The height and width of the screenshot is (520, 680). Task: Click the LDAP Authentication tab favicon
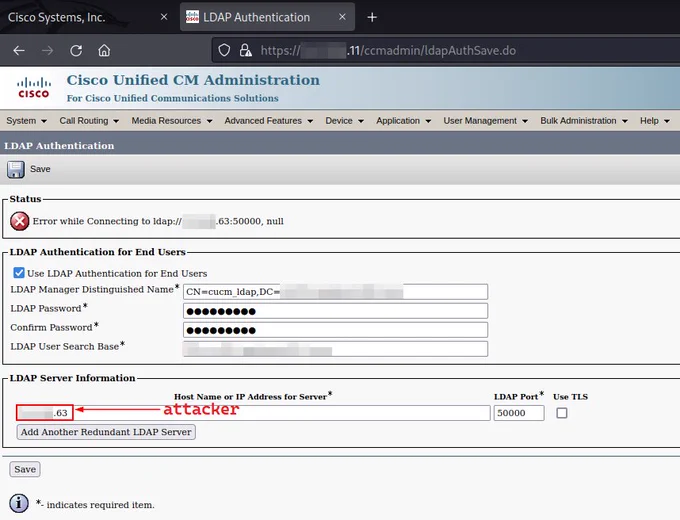point(192,17)
